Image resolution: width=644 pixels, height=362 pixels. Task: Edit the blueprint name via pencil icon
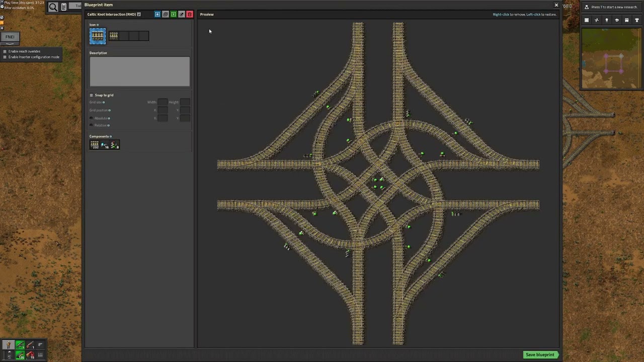tap(139, 14)
